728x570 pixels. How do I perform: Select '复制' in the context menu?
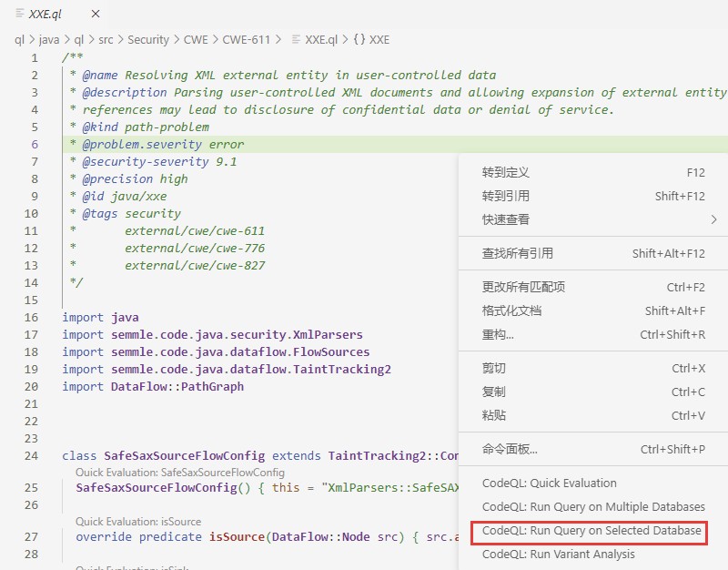click(593, 392)
